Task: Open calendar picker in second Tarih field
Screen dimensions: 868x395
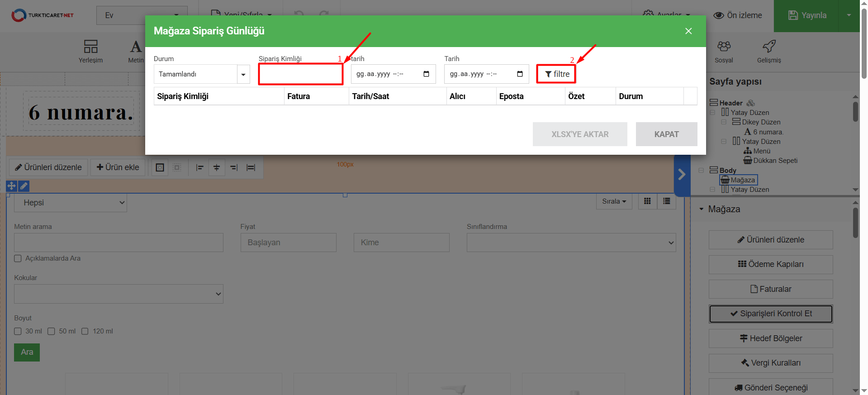Action: coord(520,74)
